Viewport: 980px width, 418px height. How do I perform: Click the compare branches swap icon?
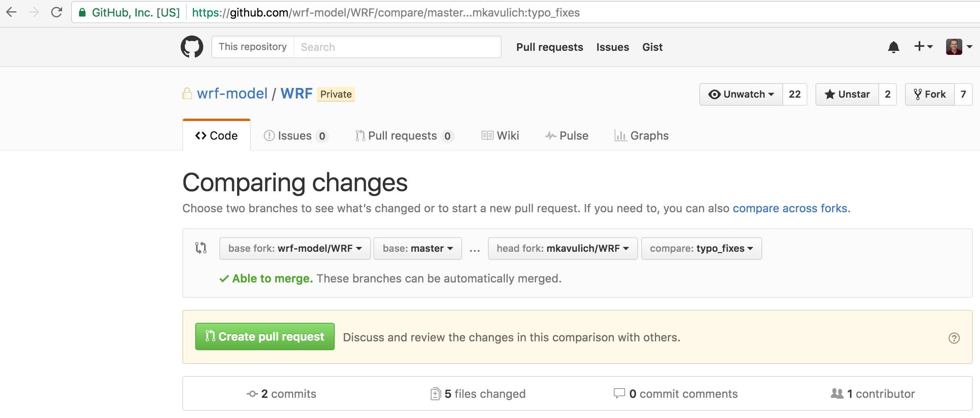tap(200, 248)
